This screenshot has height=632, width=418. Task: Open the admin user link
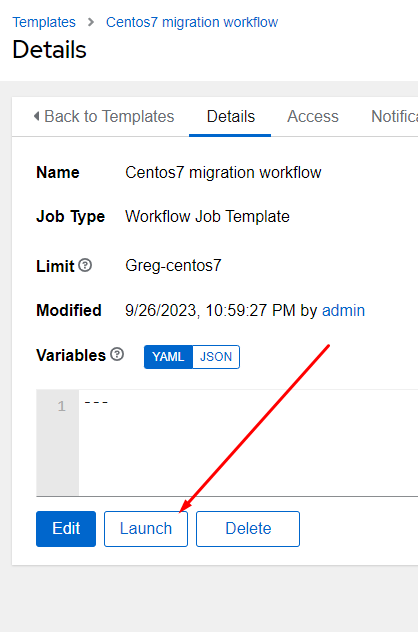point(343,310)
